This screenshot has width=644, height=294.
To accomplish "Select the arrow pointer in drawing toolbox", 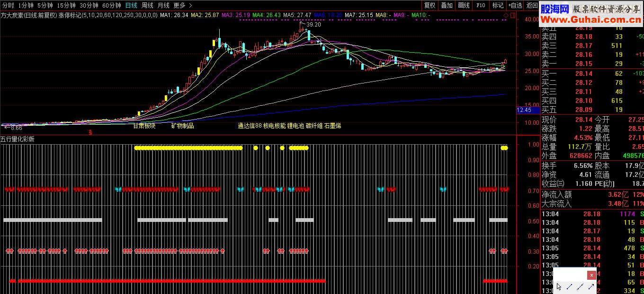I will coord(559,286).
